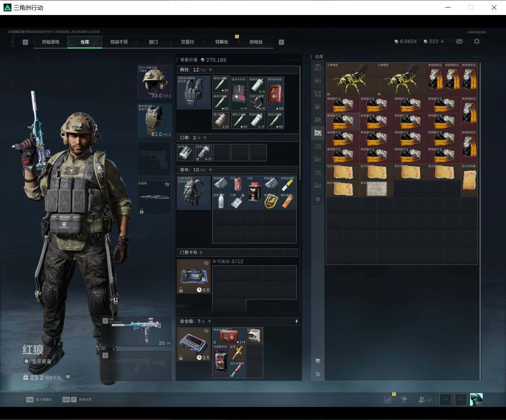
Task: Select the first 工蜂模型 bee in warehouse
Action: (351, 79)
